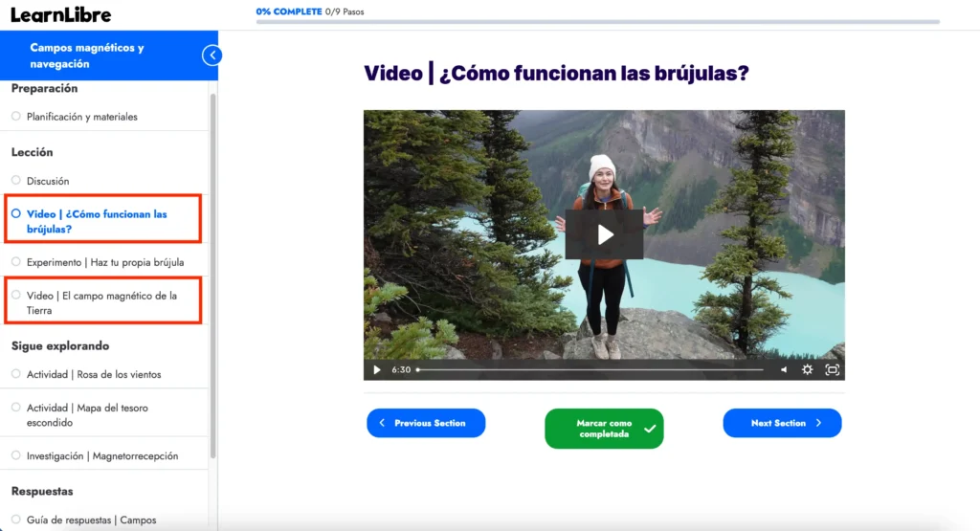Open video settings gear icon

808,370
